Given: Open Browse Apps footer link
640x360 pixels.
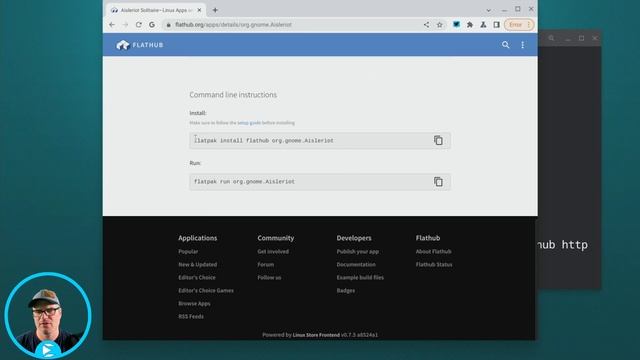Looking at the screenshot, I should click(x=194, y=304).
